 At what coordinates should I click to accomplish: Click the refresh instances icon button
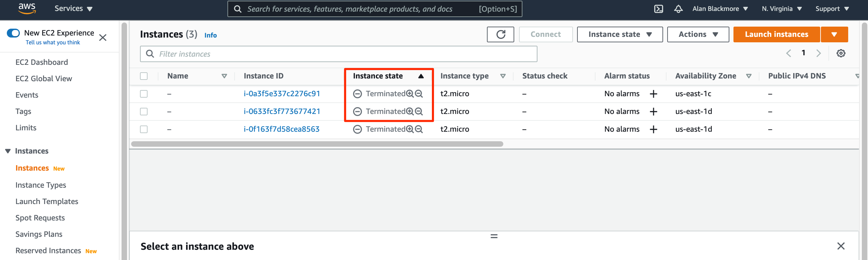(x=500, y=34)
